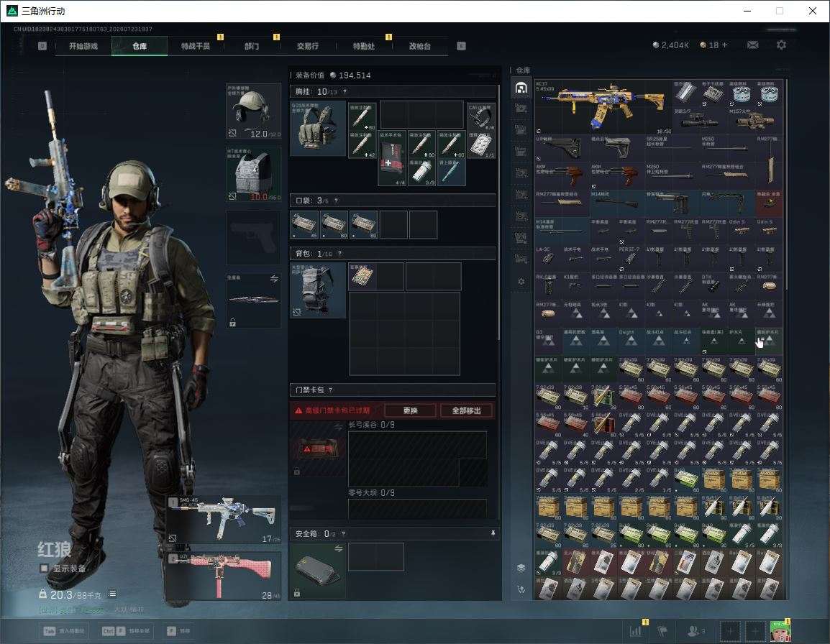The width and height of the screenshot is (830, 644).
Task: Click the stack-organize icon beside warehouse
Action: tap(521, 568)
